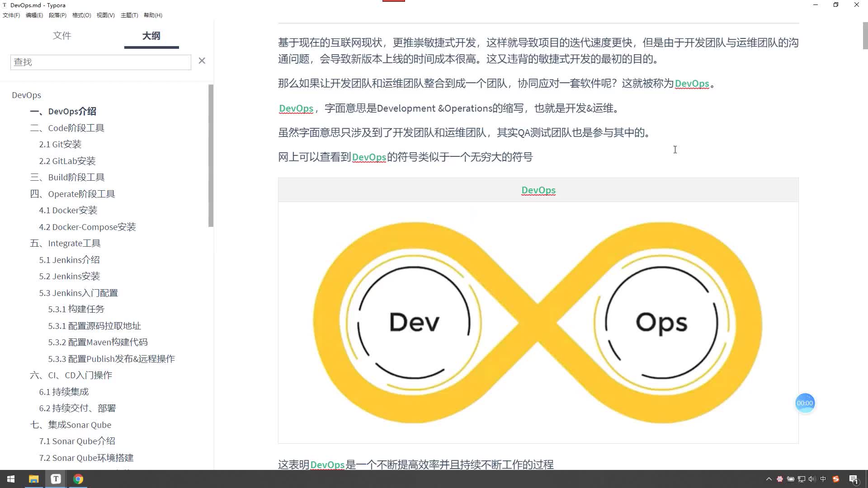
Task: Select 五、Integrate工具 in the outline
Action: [x=65, y=244]
